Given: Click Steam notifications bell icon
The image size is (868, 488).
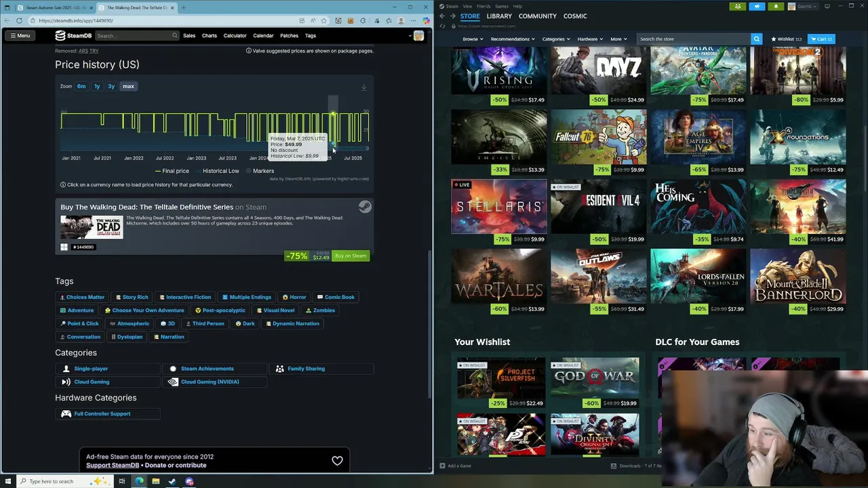Looking at the screenshot, I should pos(776,6).
